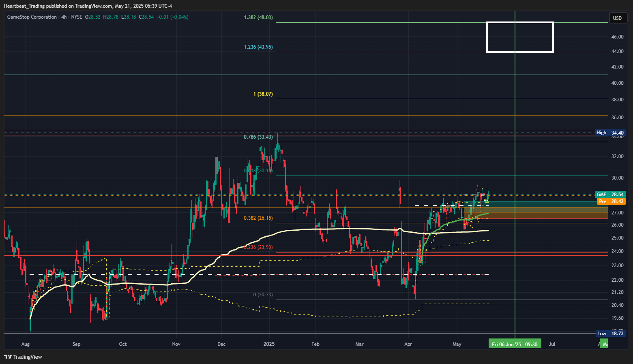Click the Pre 28.43 pre-market tag

[612, 201]
